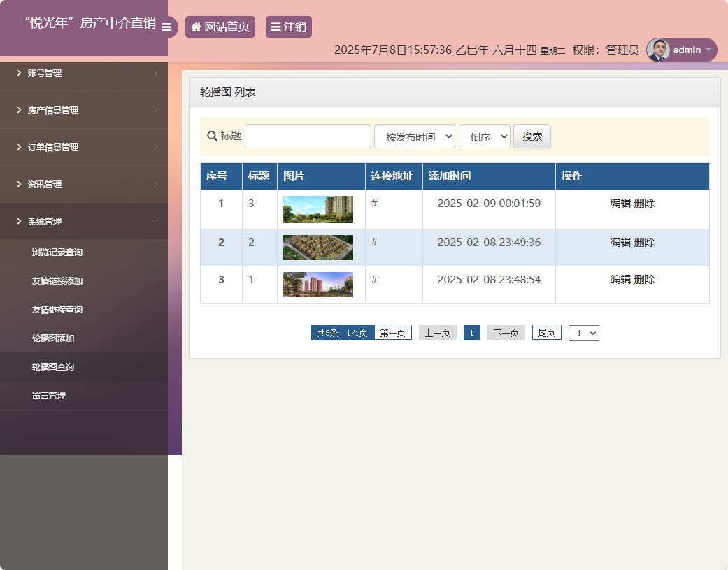Click the admin avatar picture

pos(658,50)
